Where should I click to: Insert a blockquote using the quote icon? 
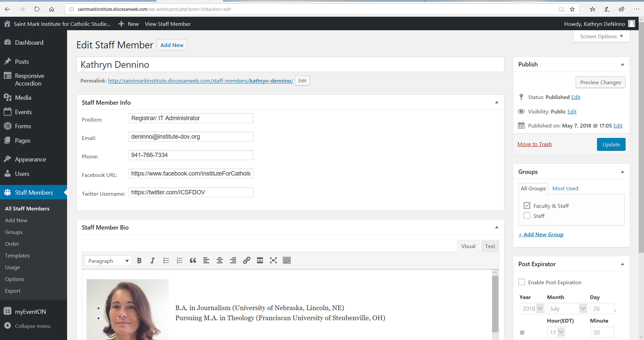click(193, 260)
